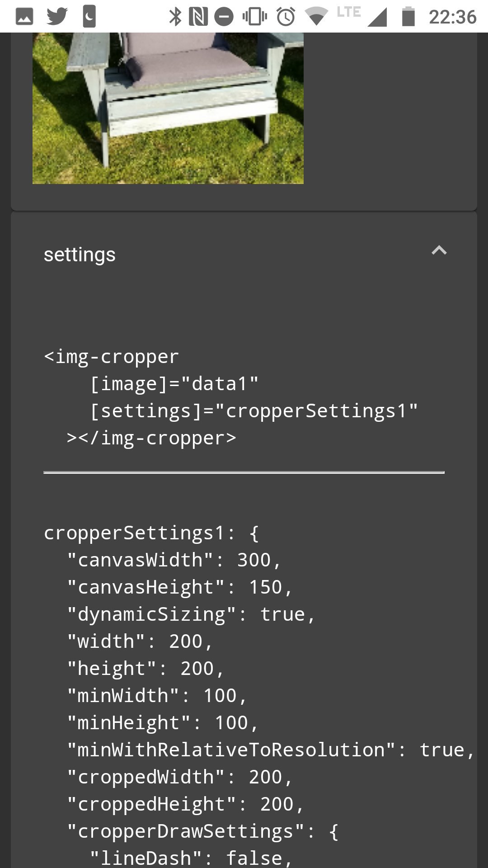This screenshot has height=868, width=488.
Task: Click the "<img-cropper" opening tag line
Action: click(x=111, y=357)
